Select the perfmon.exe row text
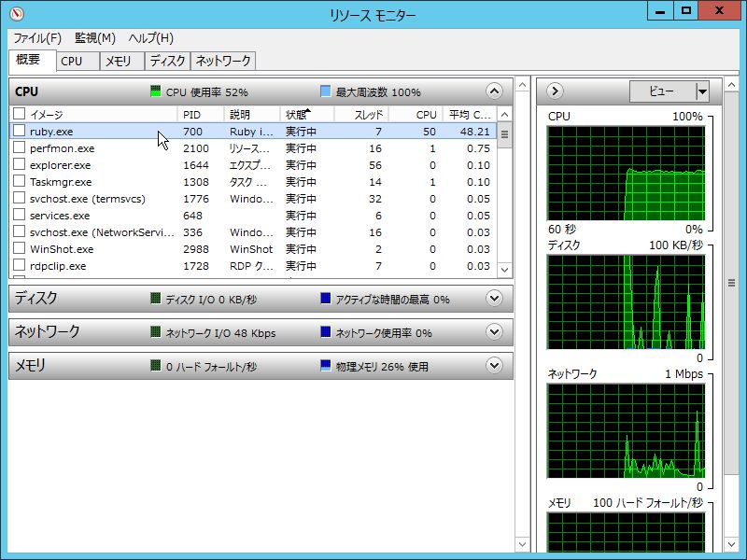This screenshot has height=560, width=747. point(62,148)
